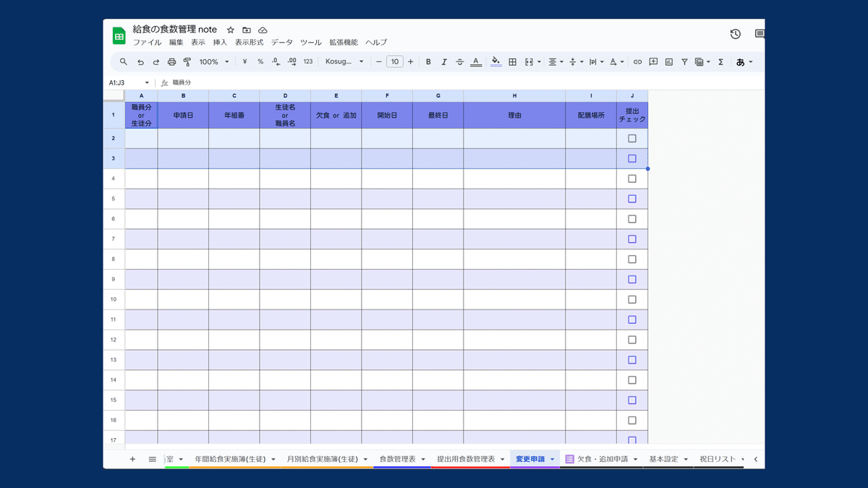This screenshot has height=488, width=868.
Task: Select the paint format tool
Action: click(x=187, y=62)
